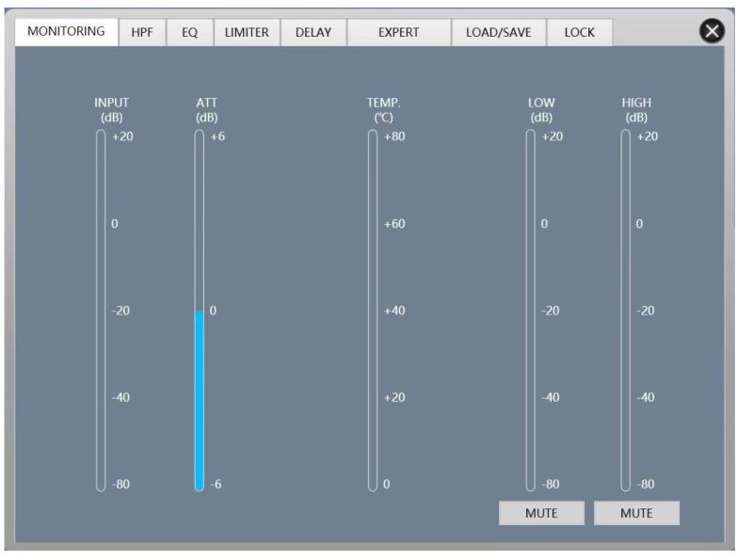Image resolution: width=753 pixels, height=560 pixels.
Task: Go to the DELAY tab
Action: point(313,32)
